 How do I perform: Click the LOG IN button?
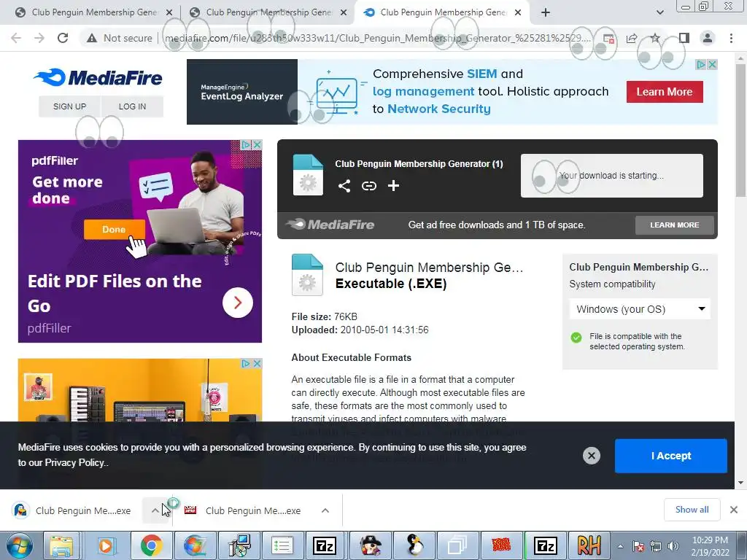133,106
